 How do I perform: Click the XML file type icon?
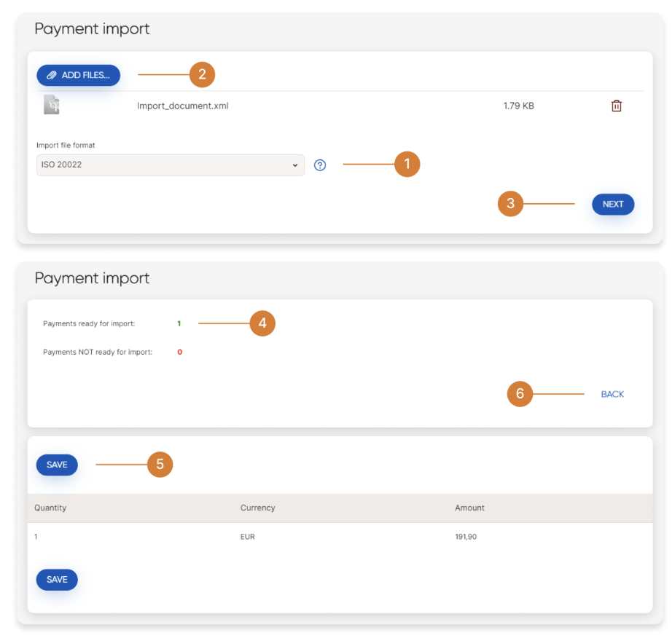click(x=51, y=105)
